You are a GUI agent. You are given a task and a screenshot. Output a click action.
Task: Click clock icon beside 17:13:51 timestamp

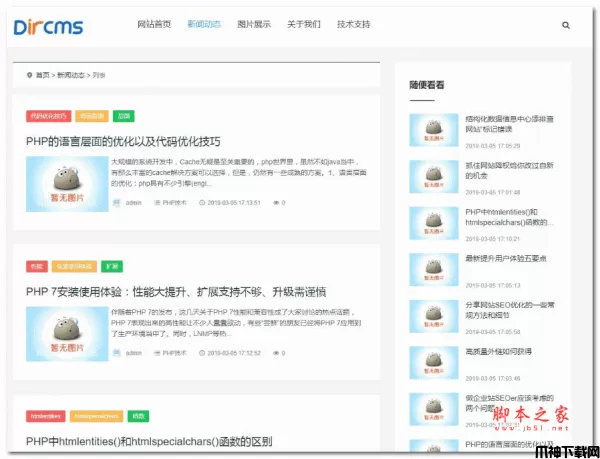[202, 203]
